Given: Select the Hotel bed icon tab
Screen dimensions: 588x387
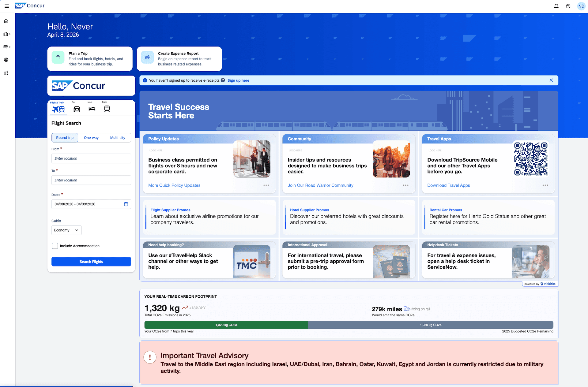Looking at the screenshot, I should point(92,109).
